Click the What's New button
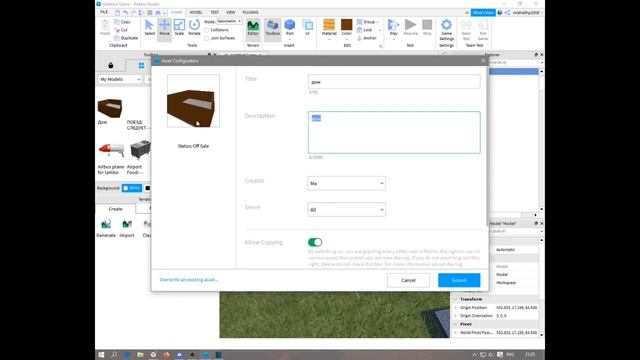 (x=483, y=13)
